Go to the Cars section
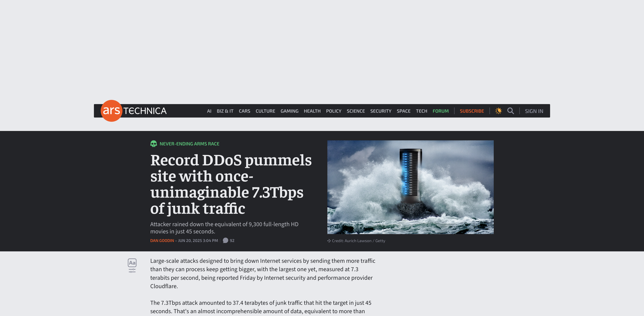Viewport: 644px width, 316px height. click(244, 111)
